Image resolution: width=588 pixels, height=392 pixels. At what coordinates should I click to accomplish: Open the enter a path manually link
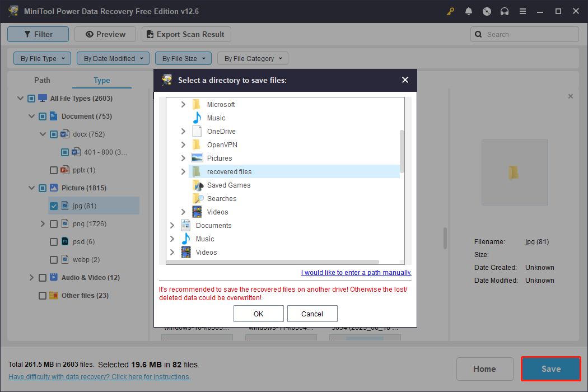[356, 272]
